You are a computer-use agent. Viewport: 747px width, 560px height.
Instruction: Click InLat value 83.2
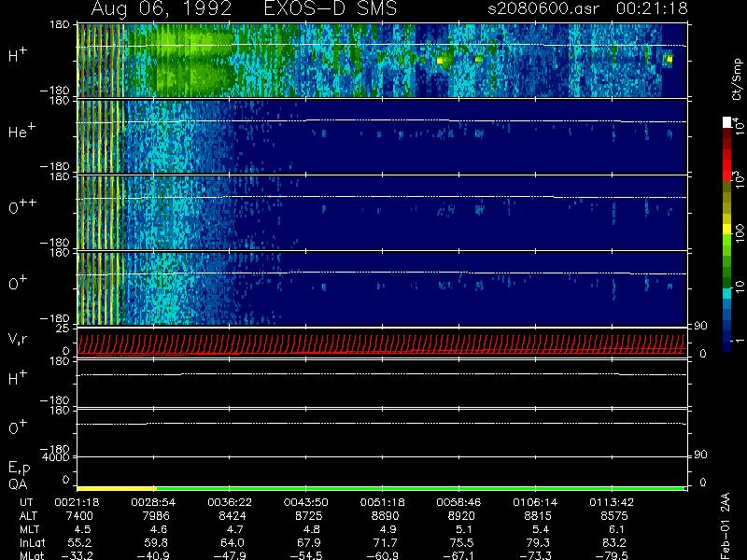[x=615, y=542]
